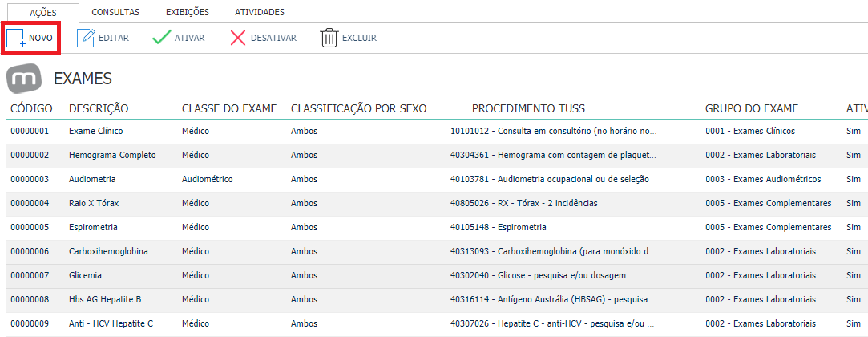
Task: Sort by Grupo do Exame column header
Action: [752, 108]
